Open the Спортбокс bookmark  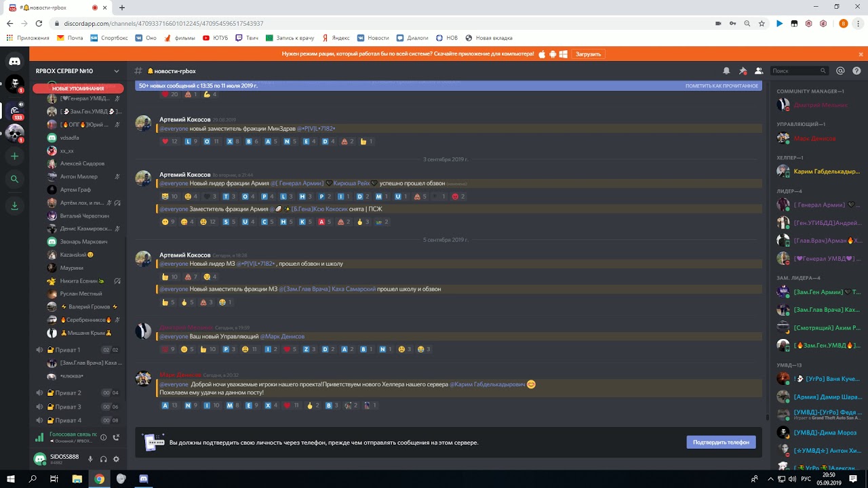click(x=109, y=38)
